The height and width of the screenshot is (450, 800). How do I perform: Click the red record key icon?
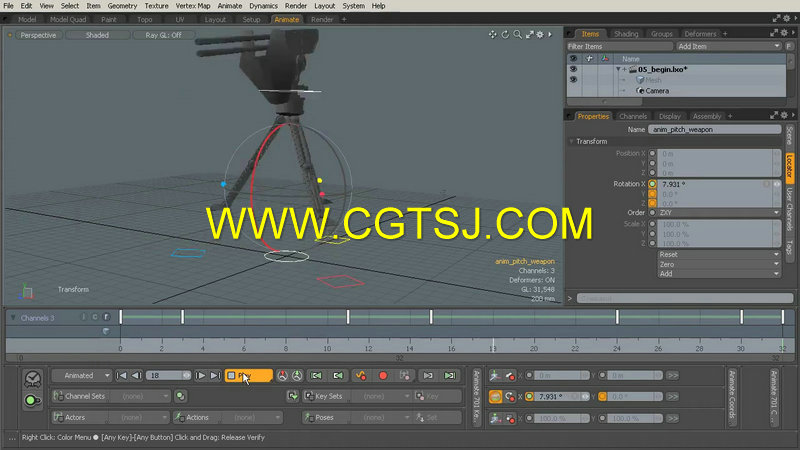click(x=383, y=376)
